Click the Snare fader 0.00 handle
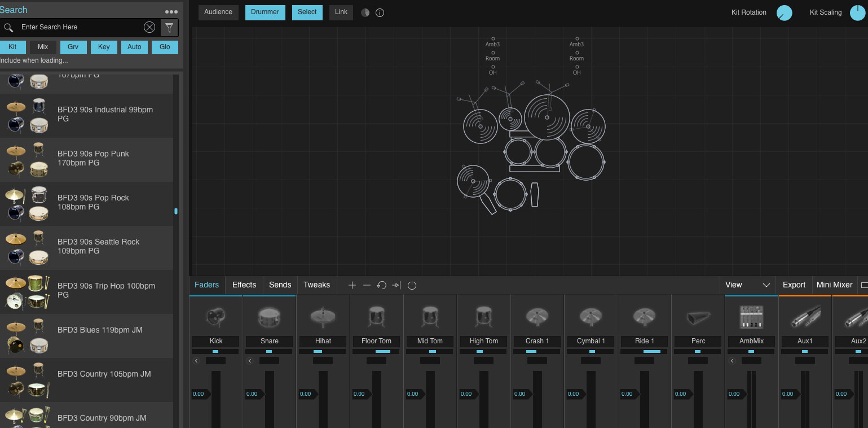Image resolution: width=868 pixels, height=428 pixels. (254, 394)
